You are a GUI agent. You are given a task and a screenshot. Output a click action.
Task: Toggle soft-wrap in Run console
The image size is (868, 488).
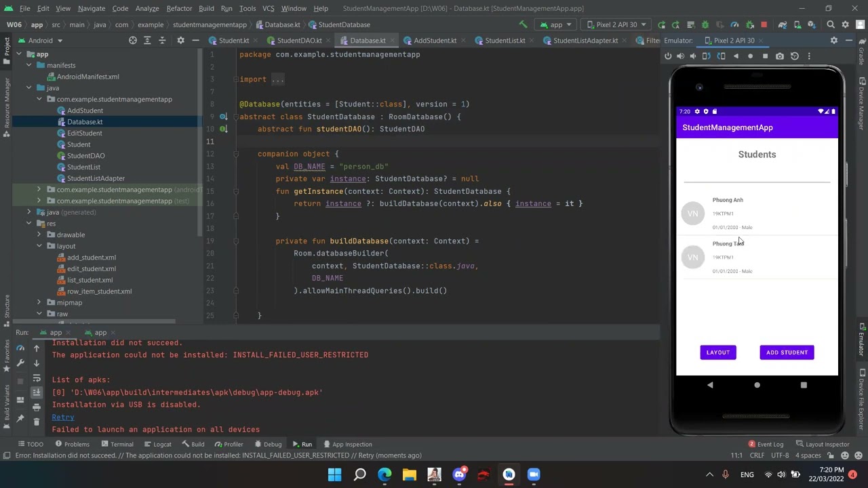(37, 378)
